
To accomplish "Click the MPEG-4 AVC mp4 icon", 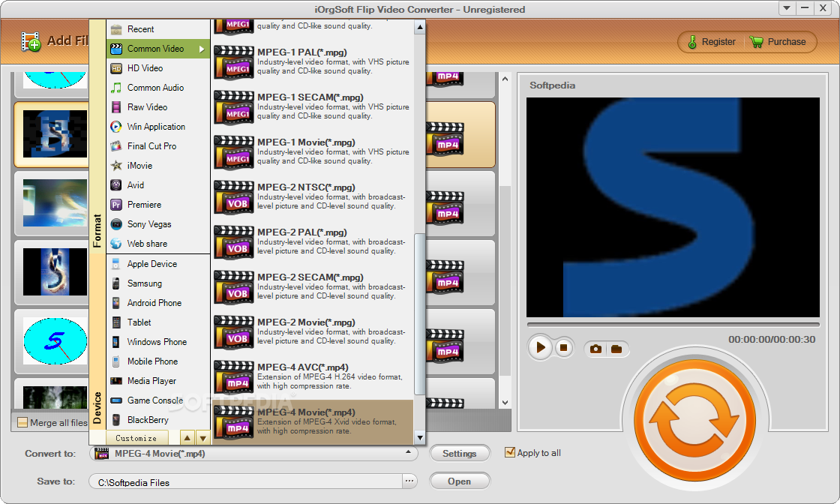I will tap(233, 377).
